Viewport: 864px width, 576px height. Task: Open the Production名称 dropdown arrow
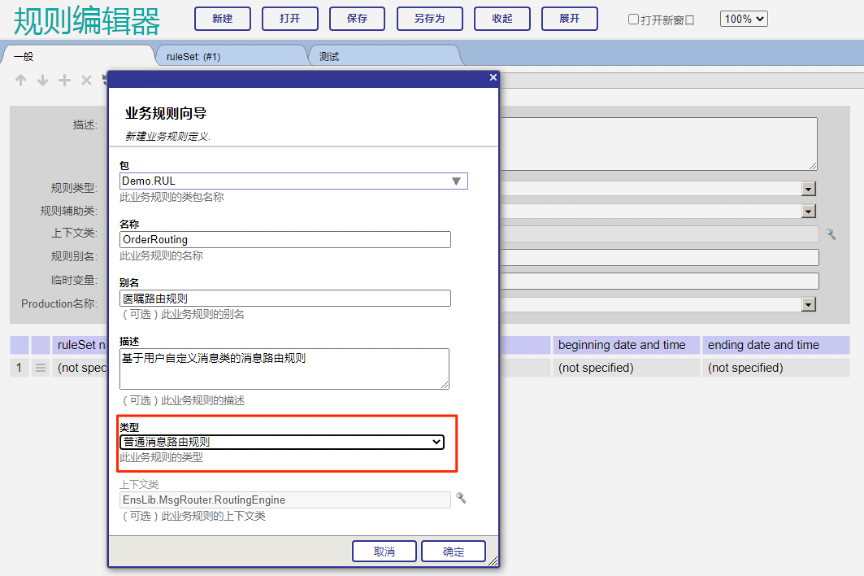(x=808, y=304)
